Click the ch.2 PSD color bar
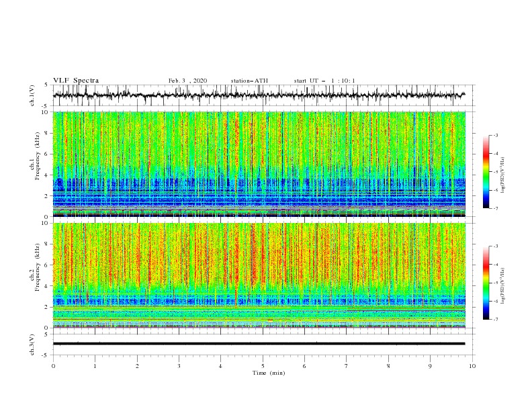The width and height of the screenshot is (532, 411). point(486,283)
